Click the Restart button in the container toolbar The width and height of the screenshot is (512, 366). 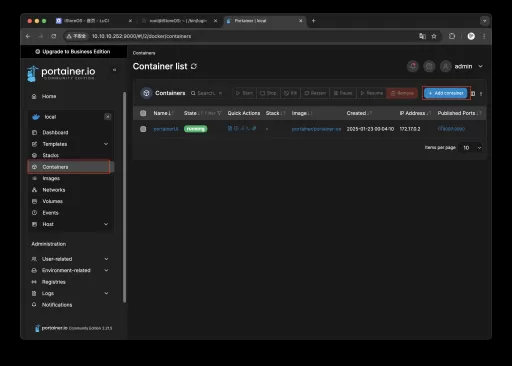click(315, 93)
